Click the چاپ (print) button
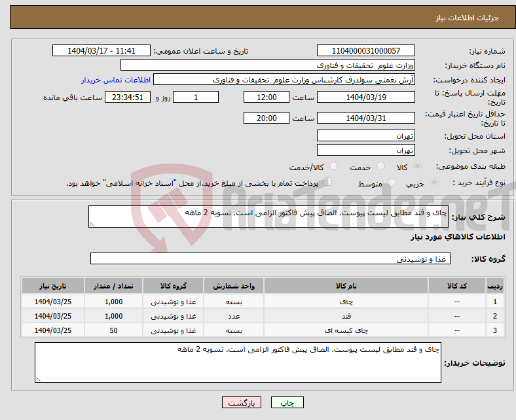The width and height of the screenshot is (516, 420). click(287, 402)
